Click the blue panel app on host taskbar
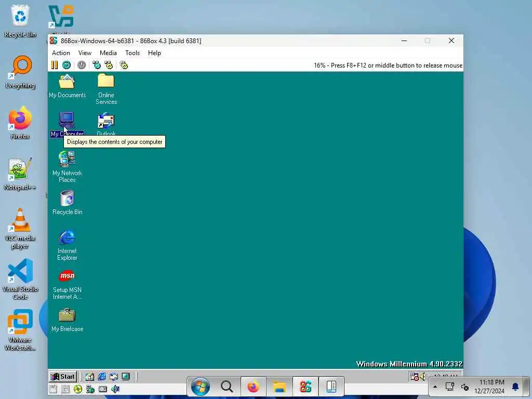 click(331, 387)
